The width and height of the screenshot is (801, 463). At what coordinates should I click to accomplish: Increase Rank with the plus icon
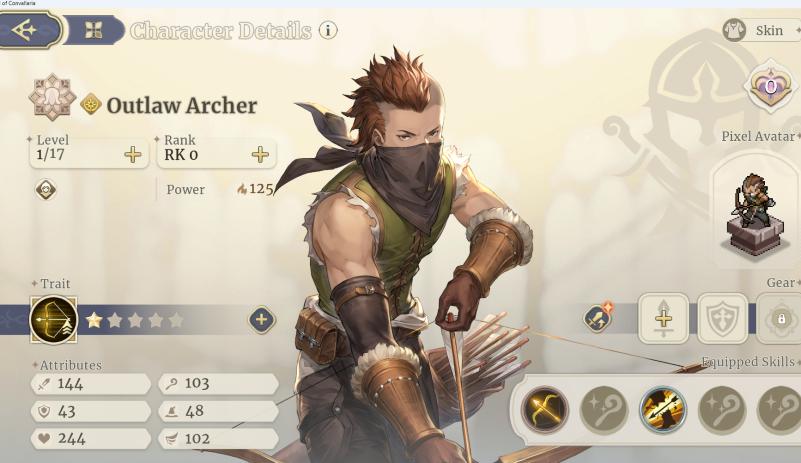[260, 154]
